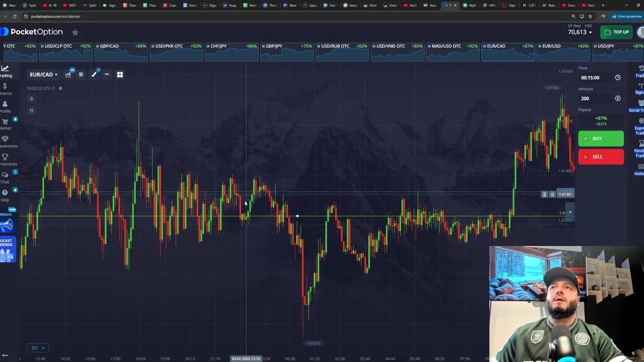Select the drawing brush tool
This screenshot has height=362, width=644.
click(x=94, y=74)
